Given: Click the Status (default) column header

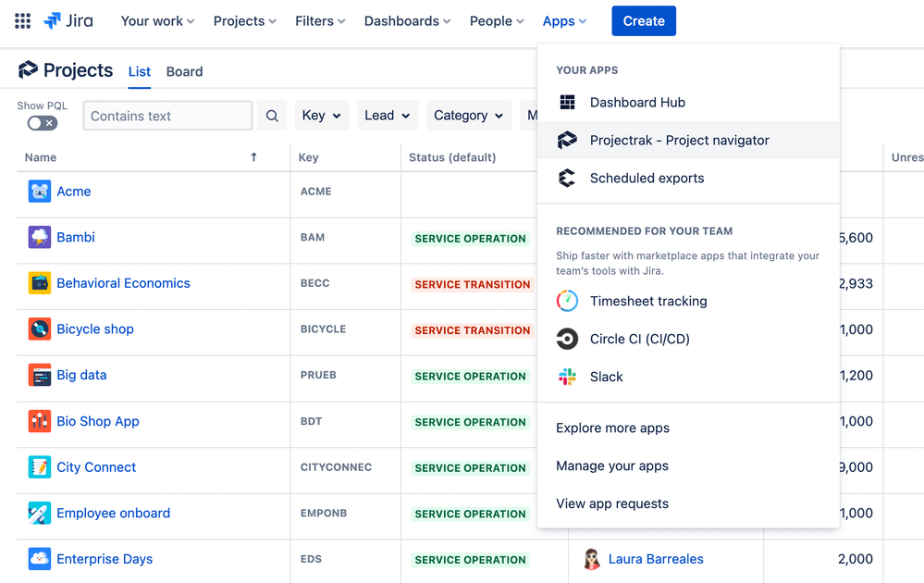Looking at the screenshot, I should tap(452, 157).
